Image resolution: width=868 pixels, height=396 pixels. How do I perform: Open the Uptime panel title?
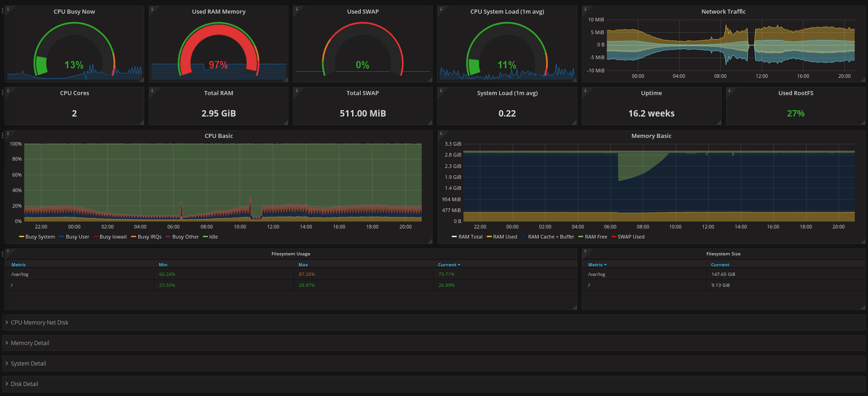tap(651, 93)
